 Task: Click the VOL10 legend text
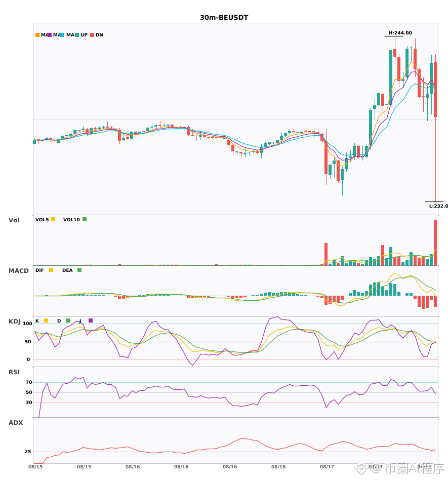coord(71,220)
